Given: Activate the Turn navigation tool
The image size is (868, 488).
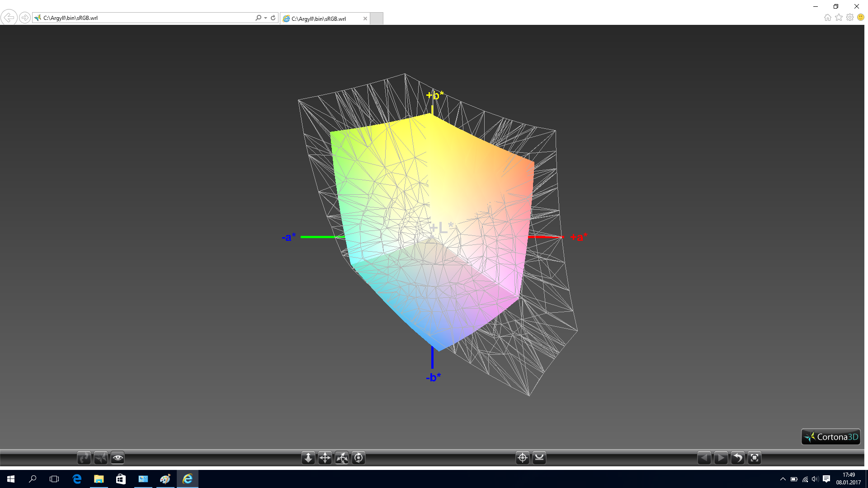Looking at the screenshot, I should pyautogui.click(x=342, y=458).
